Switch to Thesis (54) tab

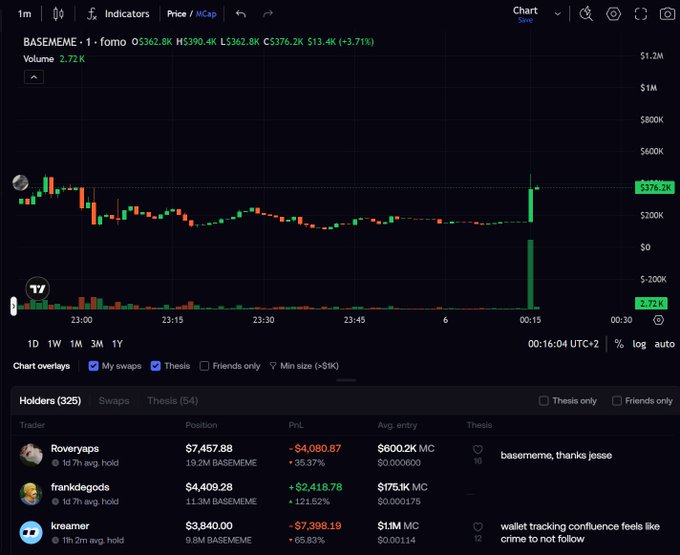(173, 401)
